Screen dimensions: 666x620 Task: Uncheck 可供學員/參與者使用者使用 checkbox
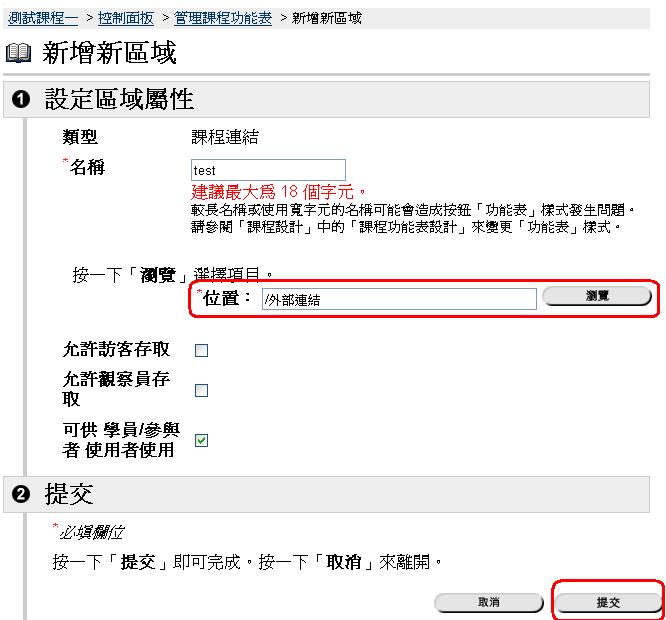[201, 440]
